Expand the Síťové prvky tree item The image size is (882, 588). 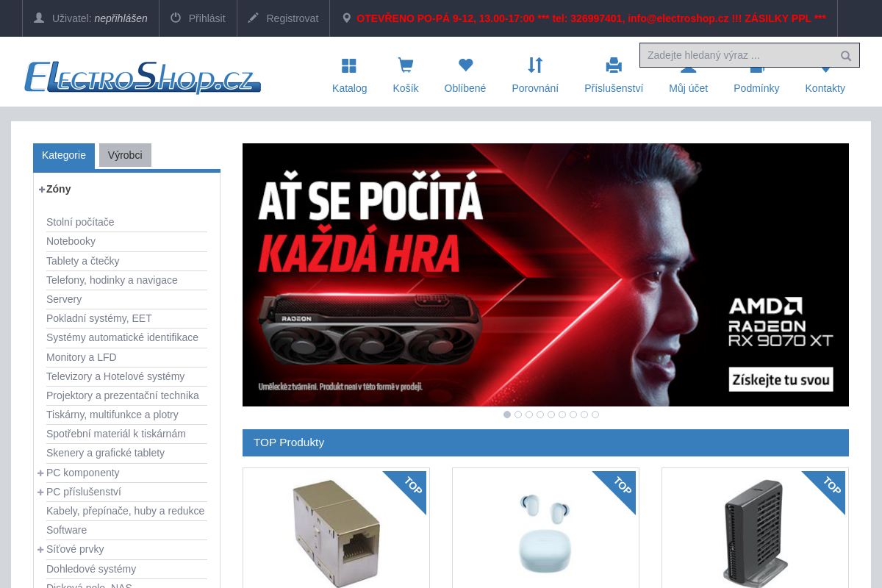[40, 549]
